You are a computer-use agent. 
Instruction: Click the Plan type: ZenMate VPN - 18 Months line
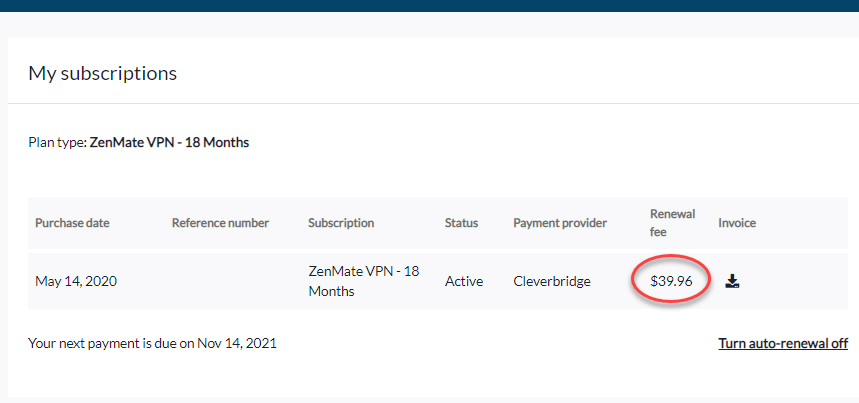[x=139, y=143]
